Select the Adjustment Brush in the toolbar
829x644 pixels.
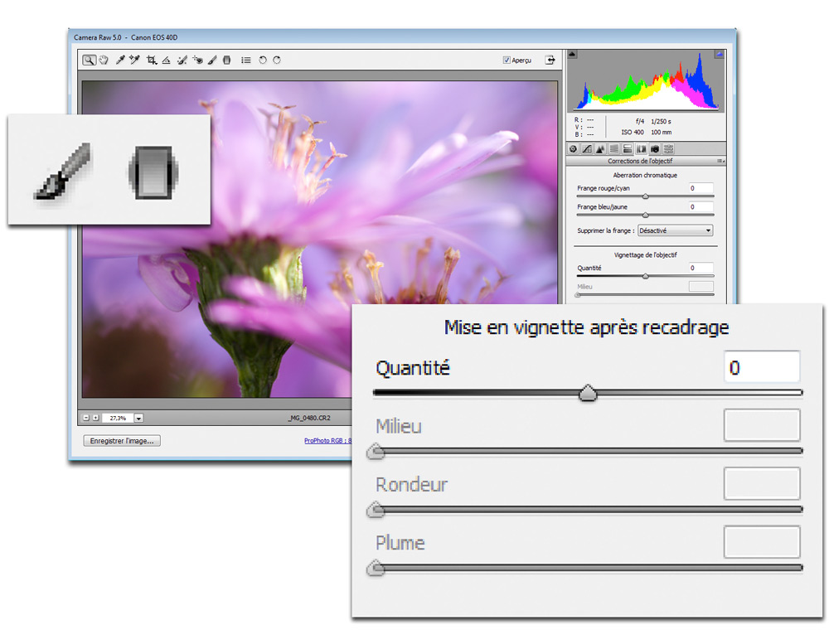click(x=212, y=61)
